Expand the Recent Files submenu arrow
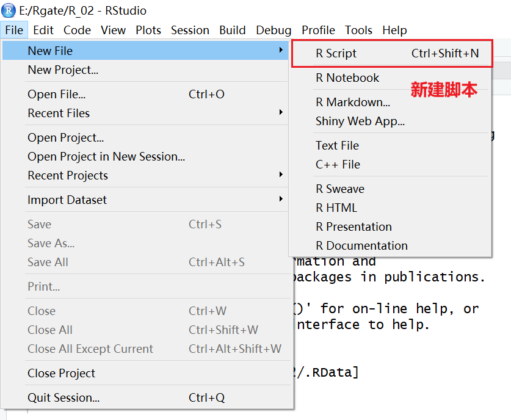The image size is (511, 420). coord(281,113)
